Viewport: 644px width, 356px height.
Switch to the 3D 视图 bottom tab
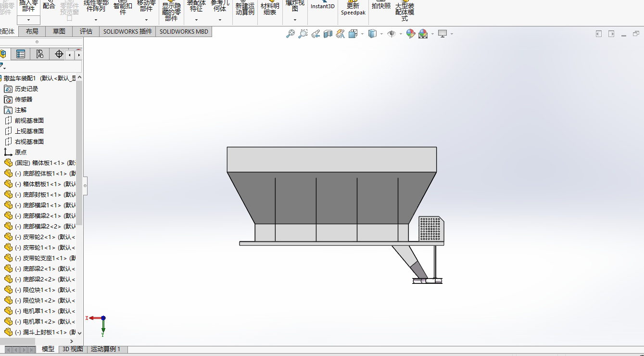tap(73, 349)
